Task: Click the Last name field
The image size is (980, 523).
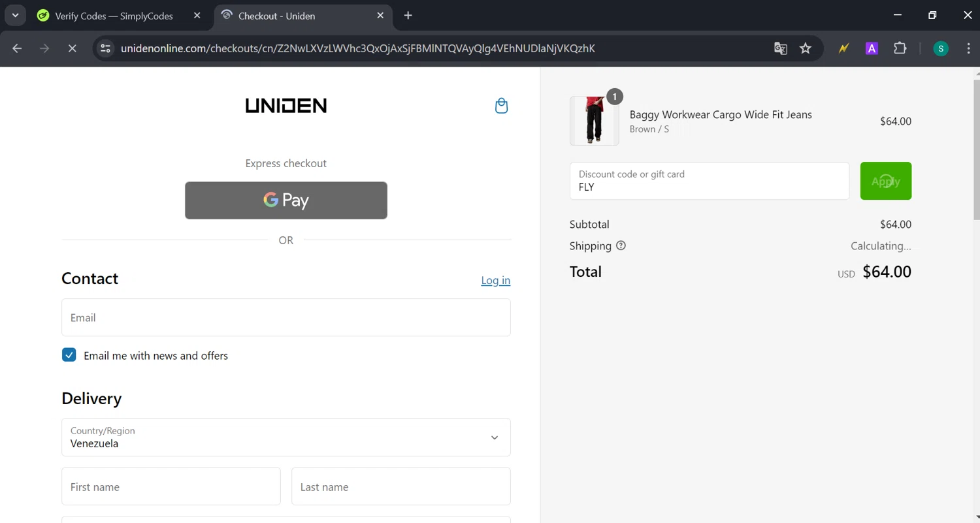Action: (401, 486)
